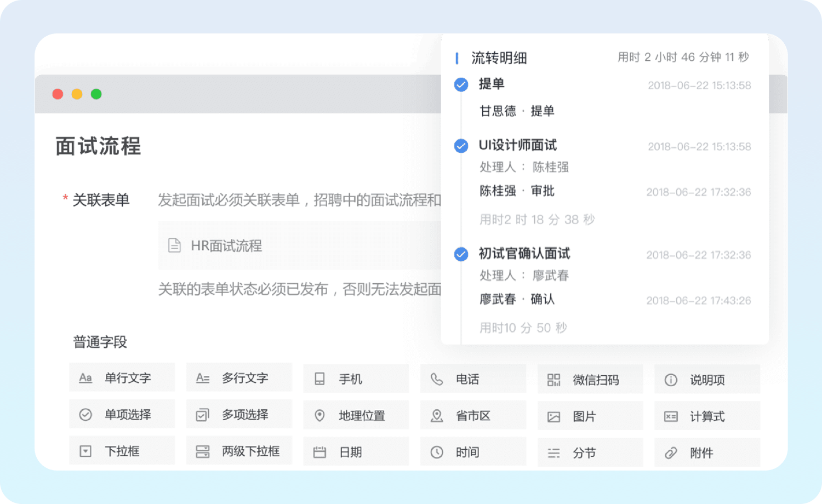The height and width of the screenshot is (504, 822).
Task: Select the multi-line text field icon
Action: point(203,378)
